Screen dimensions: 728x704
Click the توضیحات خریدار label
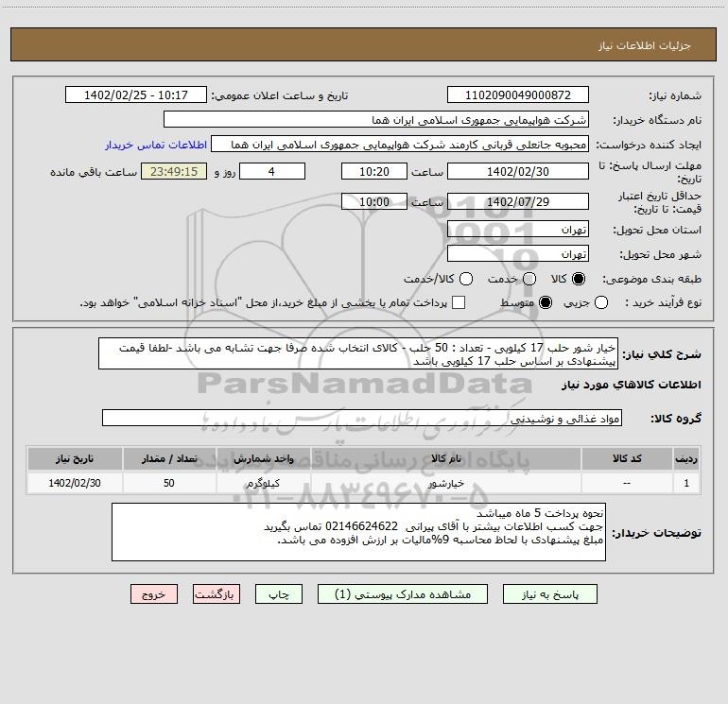point(656,533)
